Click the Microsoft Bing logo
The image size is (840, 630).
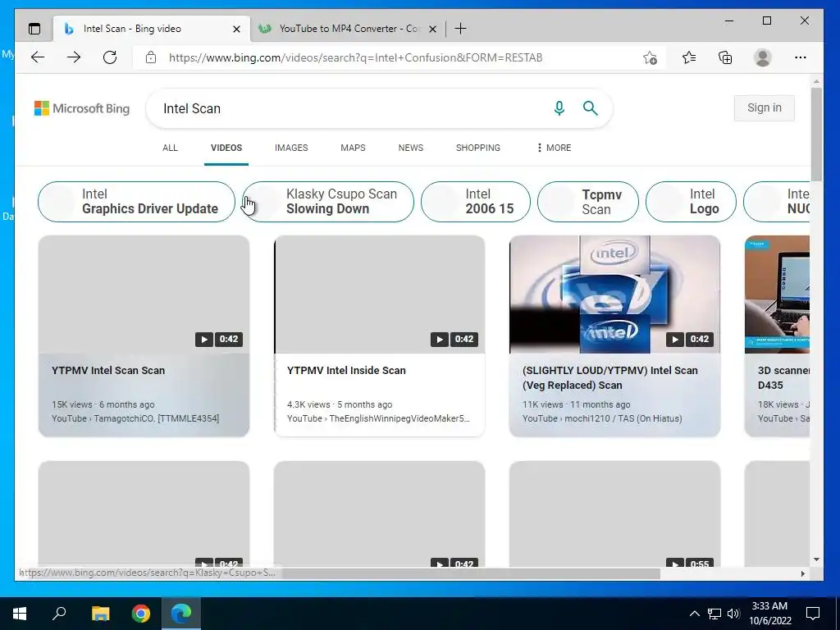tap(82, 108)
